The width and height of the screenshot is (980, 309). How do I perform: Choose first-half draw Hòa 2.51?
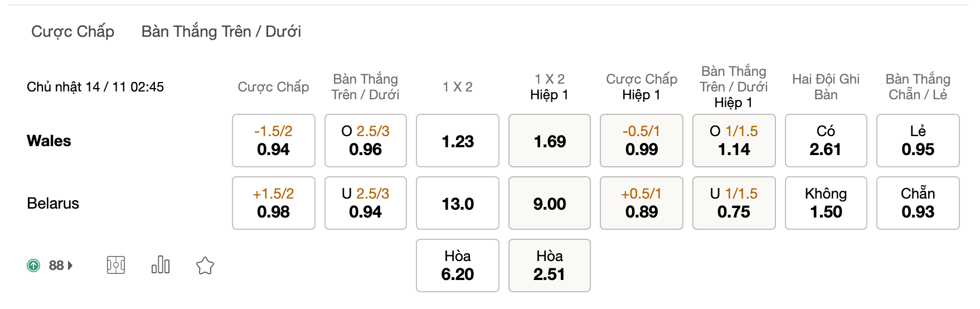pyautogui.click(x=550, y=265)
